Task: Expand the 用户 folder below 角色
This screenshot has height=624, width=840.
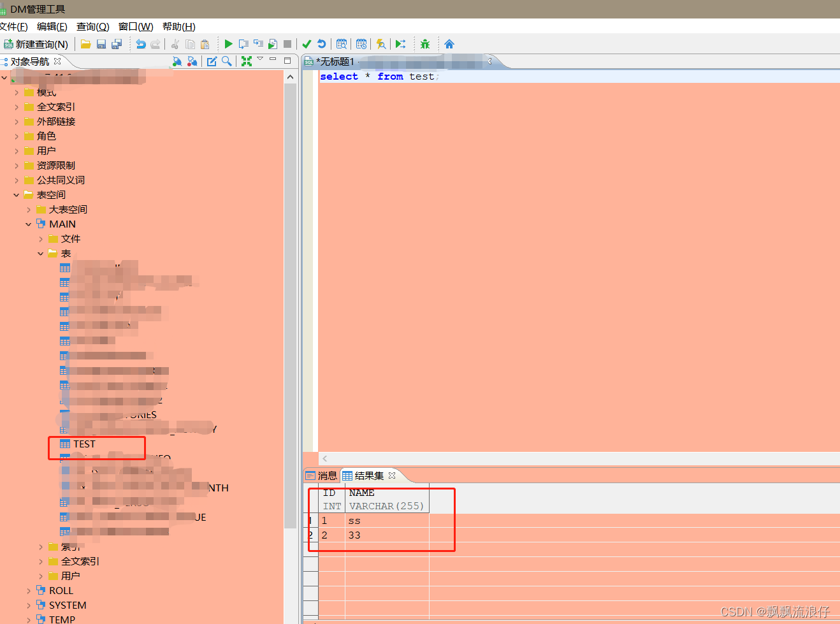Action: [x=17, y=151]
